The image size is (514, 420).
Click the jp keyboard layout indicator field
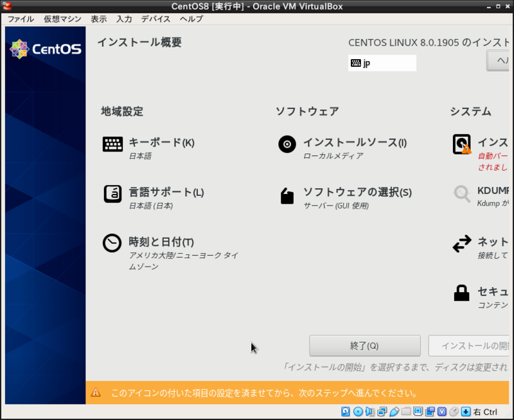(x=382, y=63)
